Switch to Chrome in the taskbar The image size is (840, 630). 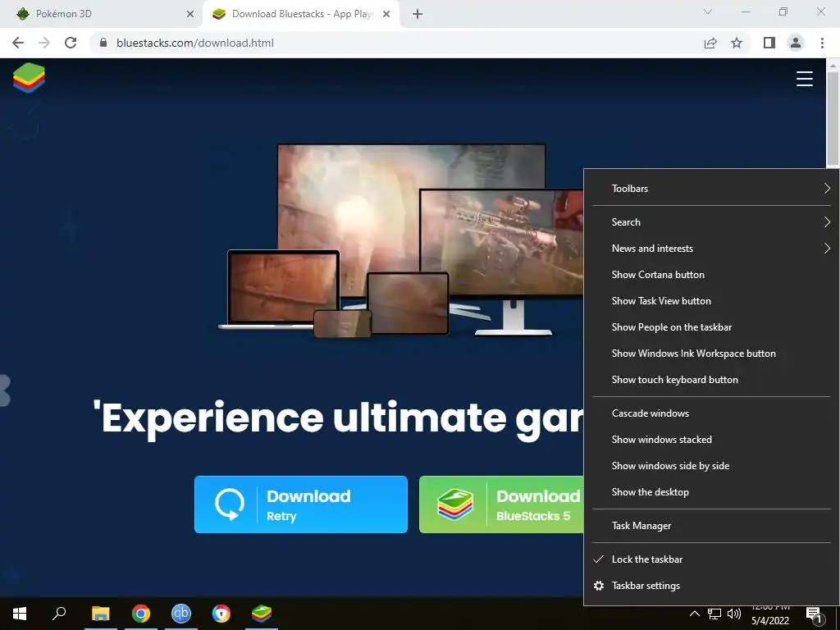[x=141, y=614]
